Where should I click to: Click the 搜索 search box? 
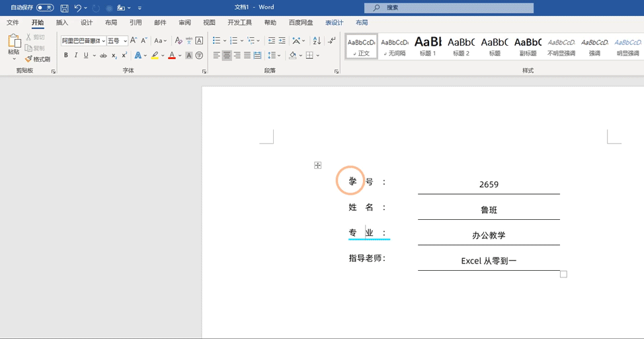pyautogui.click(x=449, y=8)
